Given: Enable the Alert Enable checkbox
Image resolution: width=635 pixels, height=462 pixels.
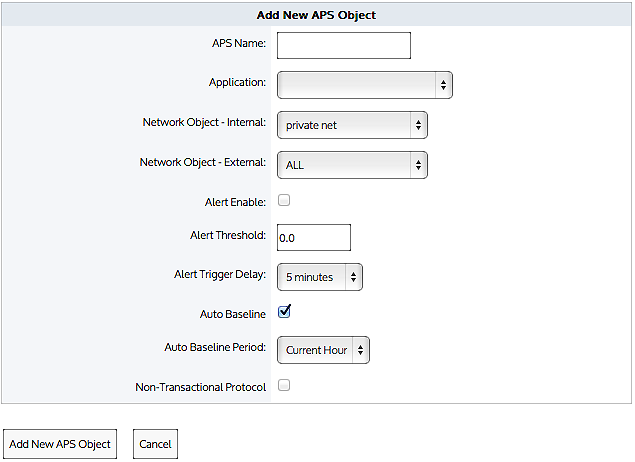Looking at the screenshot, I should click(284, 200).
